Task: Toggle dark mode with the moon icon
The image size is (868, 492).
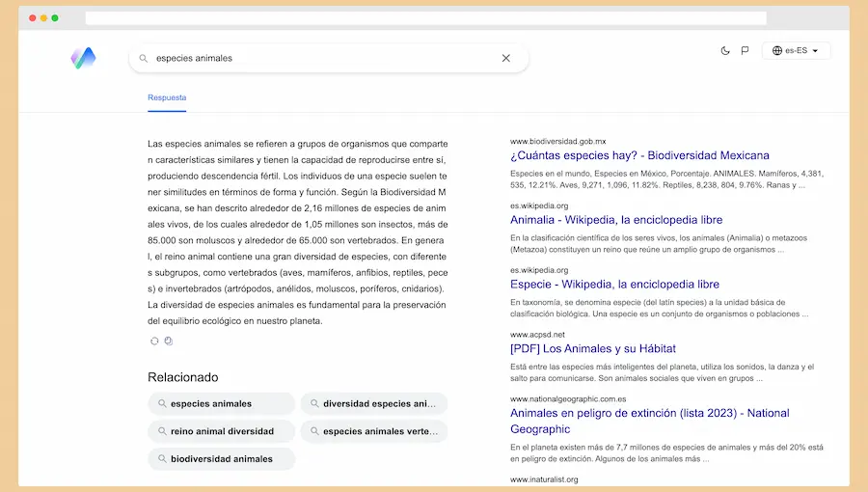Action: pos(725,51)
